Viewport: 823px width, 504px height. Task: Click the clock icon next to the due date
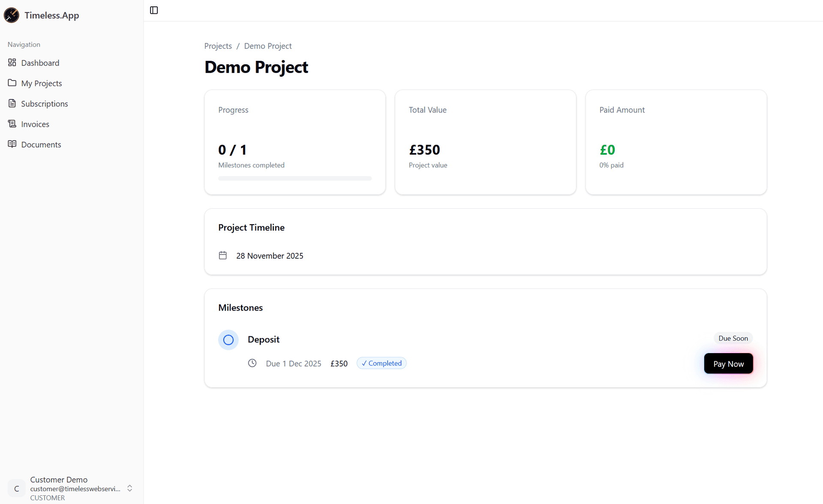252,363
